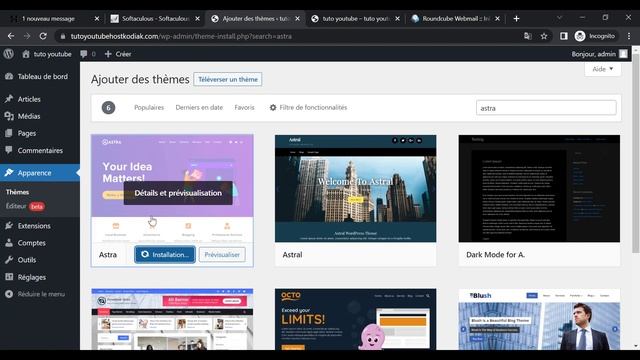The image size is (640, 360).
Task: Close the Roundcube Webmail tab
Action: (497, 18)
